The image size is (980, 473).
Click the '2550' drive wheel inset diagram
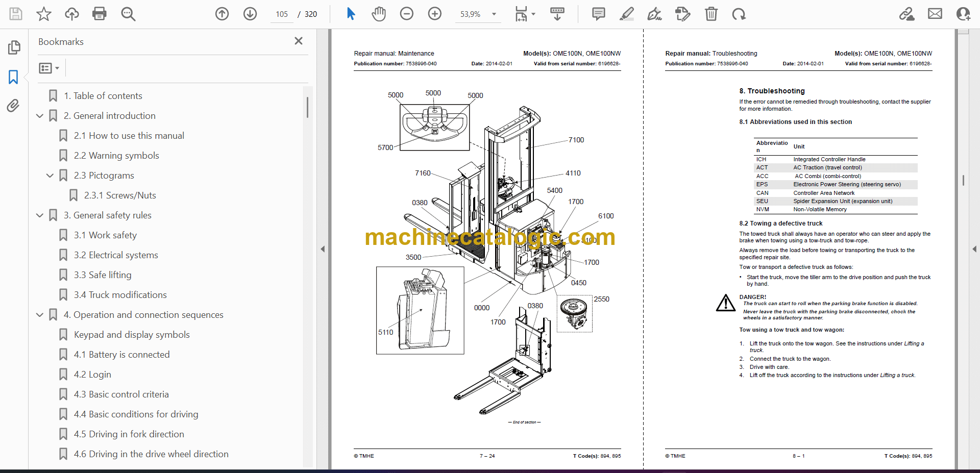point(574,314)
